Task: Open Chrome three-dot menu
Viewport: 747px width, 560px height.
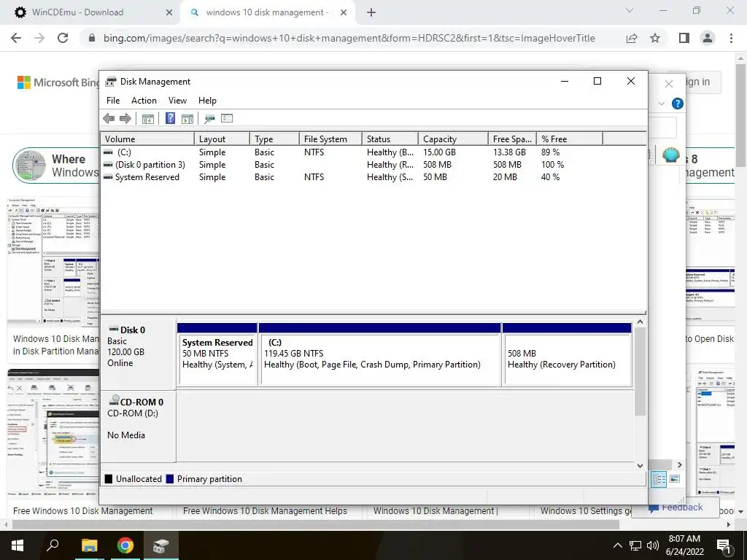Action: click(x=731, y=38)
